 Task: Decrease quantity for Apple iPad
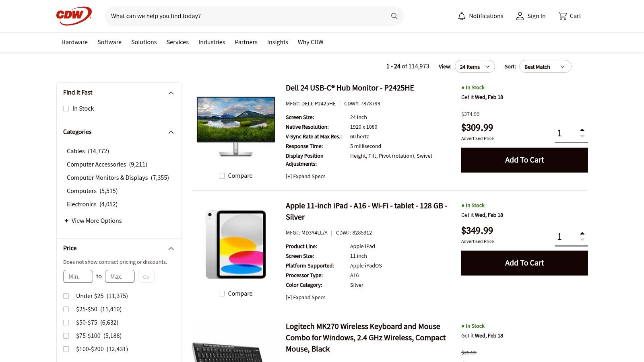[x=582, y=240]
